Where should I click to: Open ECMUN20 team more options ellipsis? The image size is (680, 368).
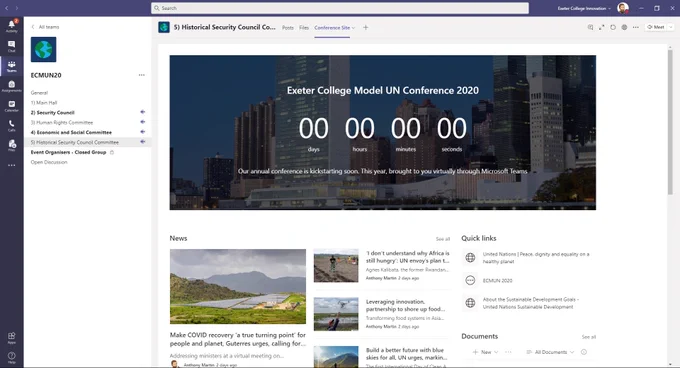click(142, 75)
